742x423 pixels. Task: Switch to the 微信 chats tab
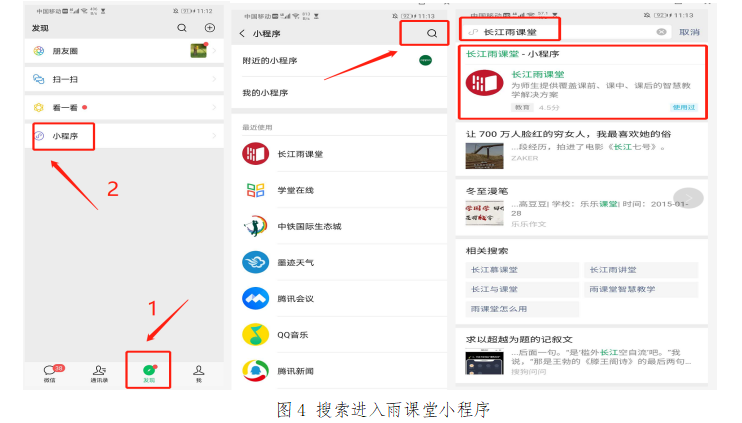coord(50,373)
